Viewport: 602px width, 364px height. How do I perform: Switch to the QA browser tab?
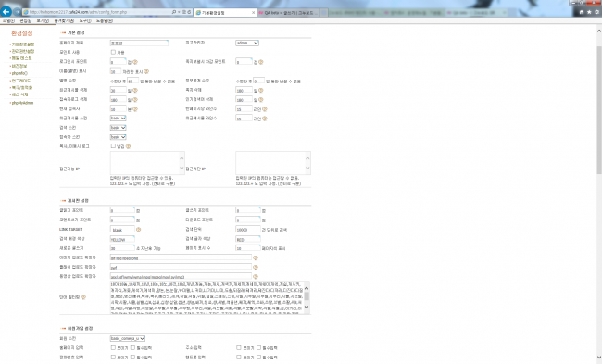click(288, 13)
